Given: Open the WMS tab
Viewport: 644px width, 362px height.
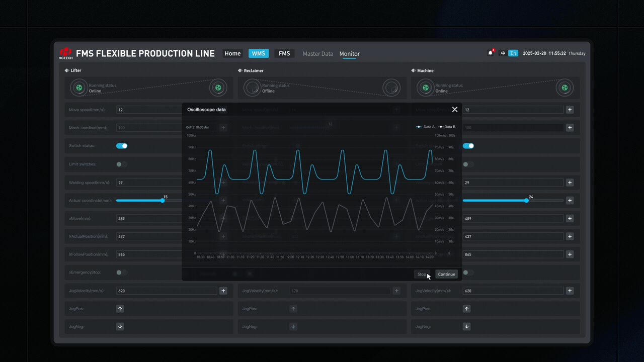Looking at the screenshot, I should (259, 53).
